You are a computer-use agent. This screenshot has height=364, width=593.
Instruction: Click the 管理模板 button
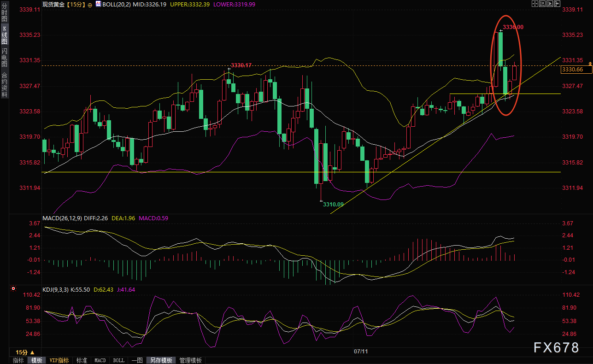(190, 360)
